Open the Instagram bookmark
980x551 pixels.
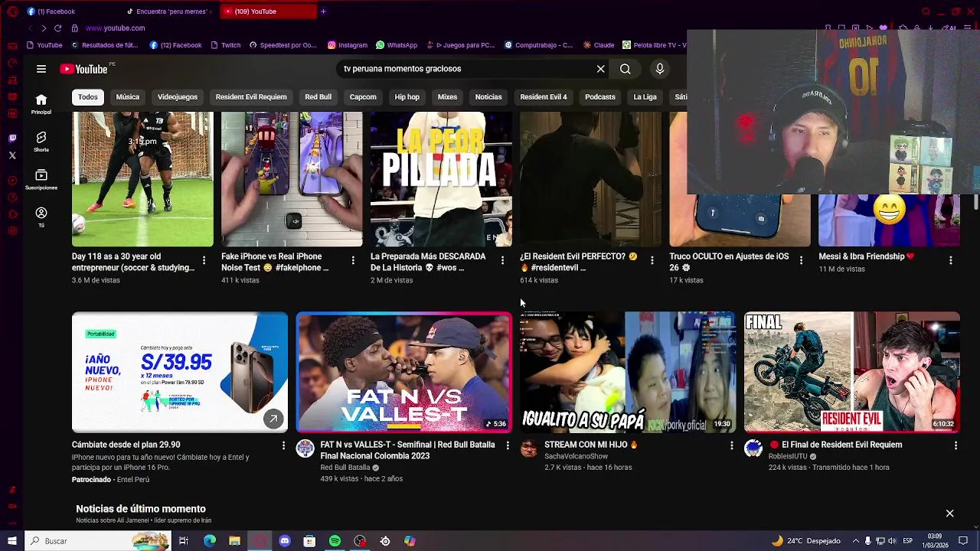tap(348, 45)
